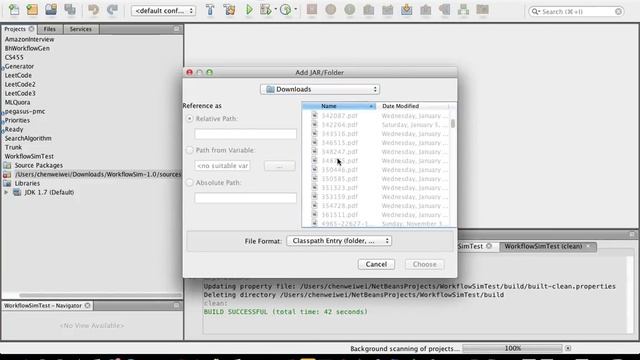Click the Output panel minimize icon
Screen dimensions: 640x360
632,234
